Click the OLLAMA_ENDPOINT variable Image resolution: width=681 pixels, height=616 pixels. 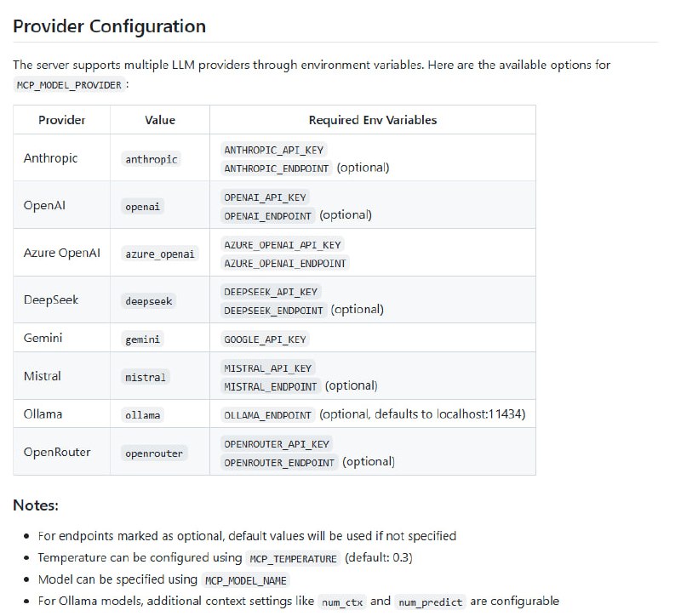point(268,415)
